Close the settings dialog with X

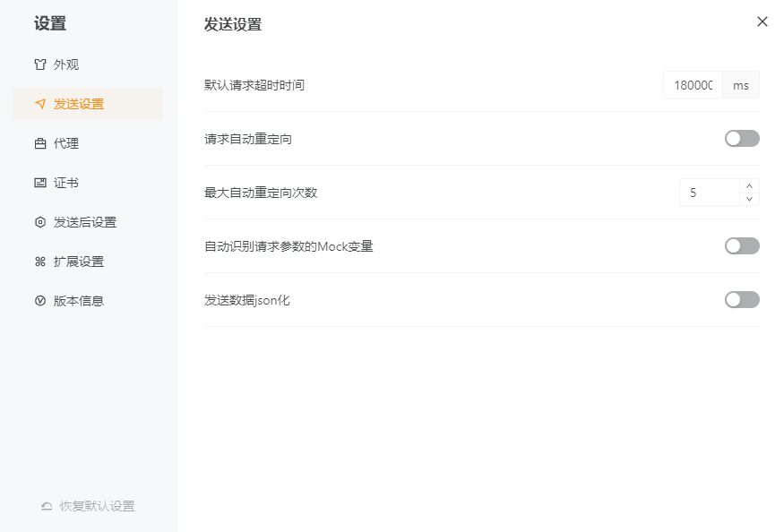click(762, 21)
